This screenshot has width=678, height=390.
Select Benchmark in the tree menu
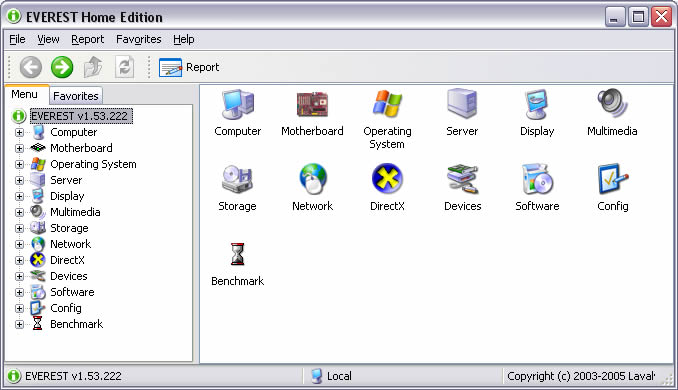tap(77, 324)
